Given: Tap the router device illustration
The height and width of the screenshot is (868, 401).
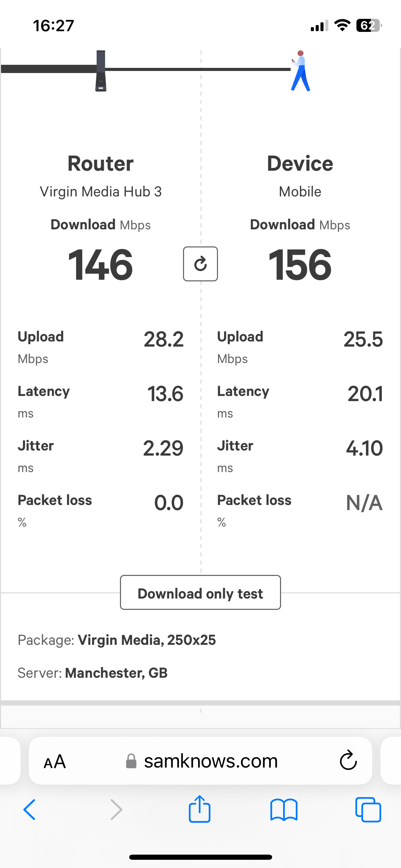Looking at the screenshot, I should point(101,71).
